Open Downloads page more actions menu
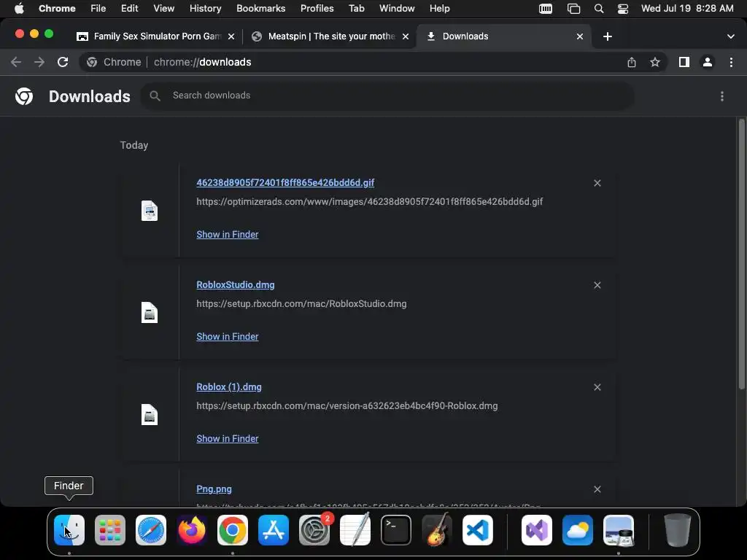 722,96
